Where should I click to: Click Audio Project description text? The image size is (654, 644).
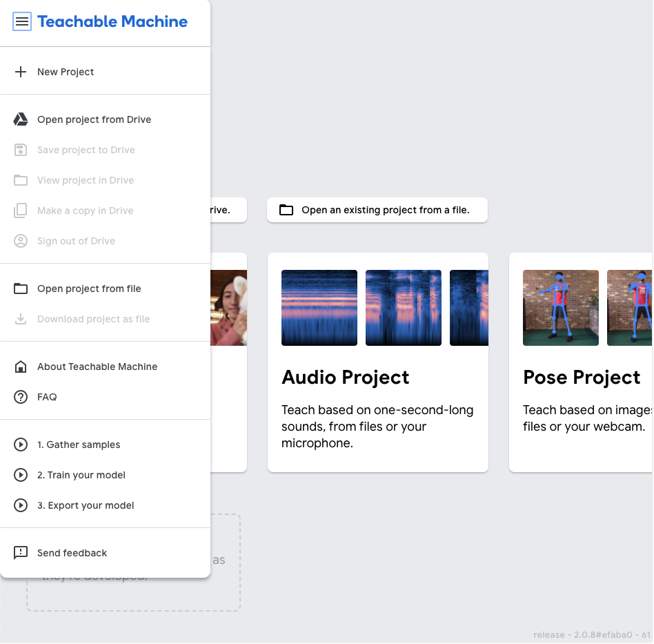pyautogui.click(x=377, y=427)
